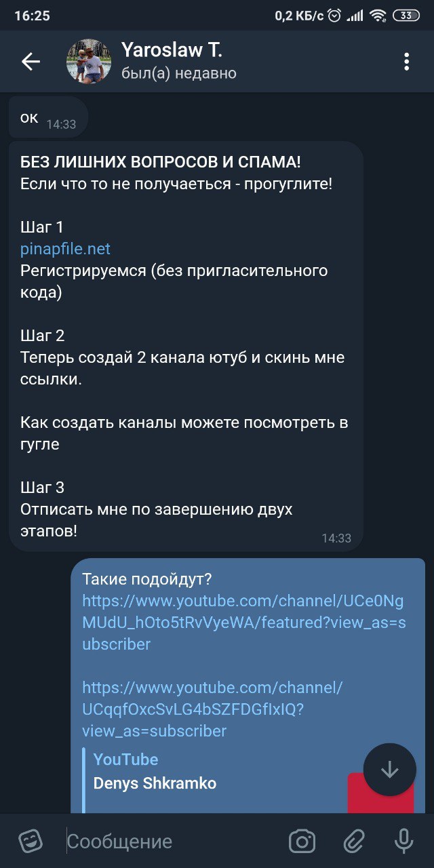Viewport: 434px width, 868px height.
Task: Tap the 'БЕЗ ЛИШНИХ ВОПРОСОВ И СПАМА' instructions message
Action: point(186,346)
